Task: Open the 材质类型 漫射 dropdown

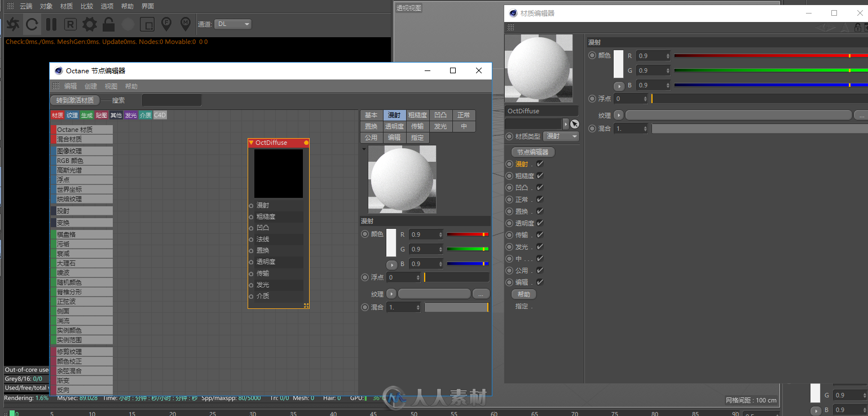Action: click(x=561, y=136)
